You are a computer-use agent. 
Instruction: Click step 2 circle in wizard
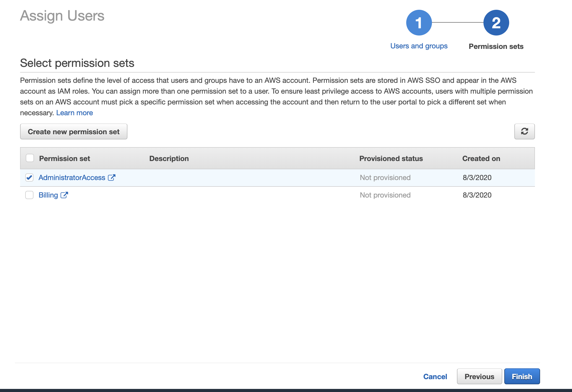[x=496, y=23]
